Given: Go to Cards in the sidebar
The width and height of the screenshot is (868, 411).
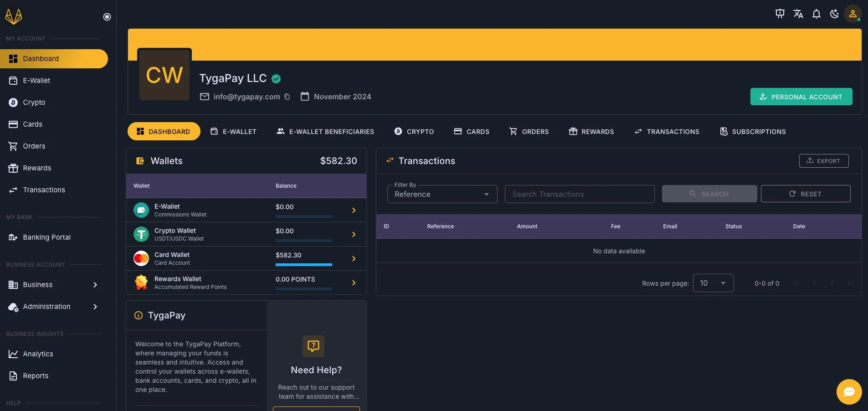Looking at the screenshot, I should [54, 124].
